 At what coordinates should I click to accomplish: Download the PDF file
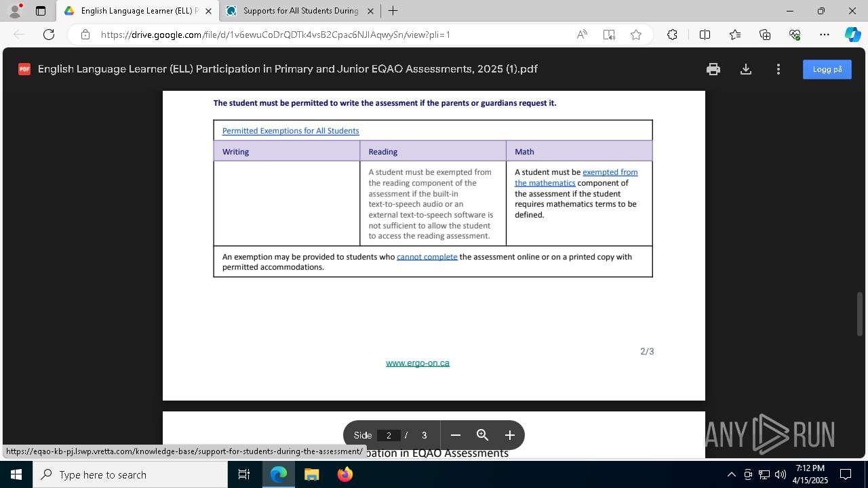[x=746, y=69]
